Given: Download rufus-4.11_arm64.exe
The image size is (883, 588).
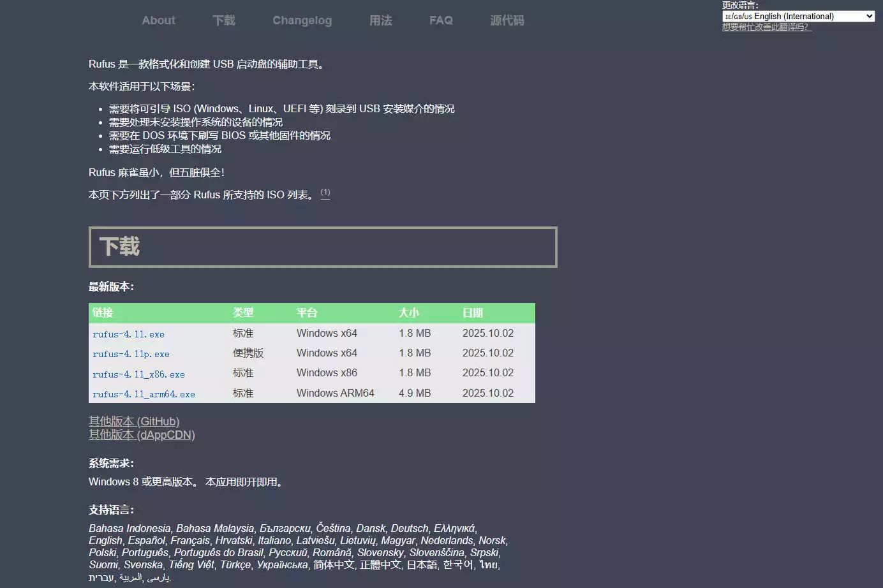Looking at the screenshot, I should click(x=144, y=394).
